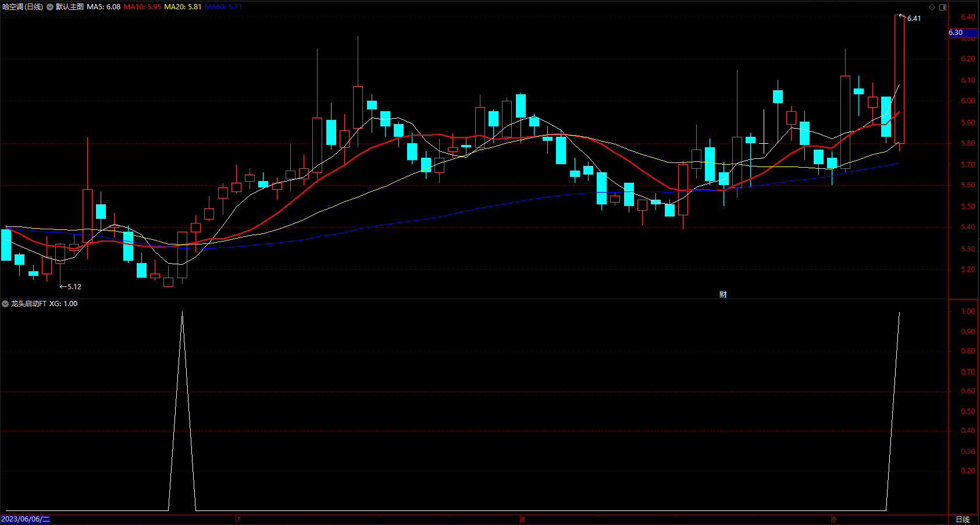Select the MA10: 5.95 moving average label

[142, 7]
